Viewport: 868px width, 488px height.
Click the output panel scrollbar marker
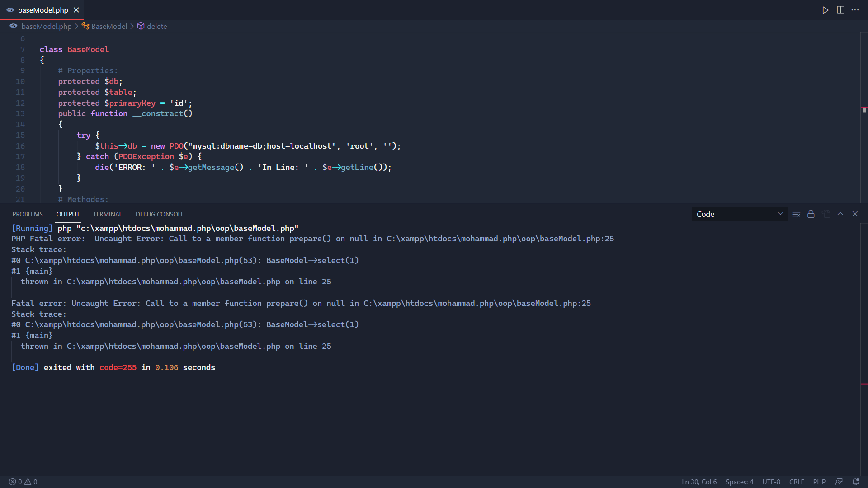[x=864, y=384]
